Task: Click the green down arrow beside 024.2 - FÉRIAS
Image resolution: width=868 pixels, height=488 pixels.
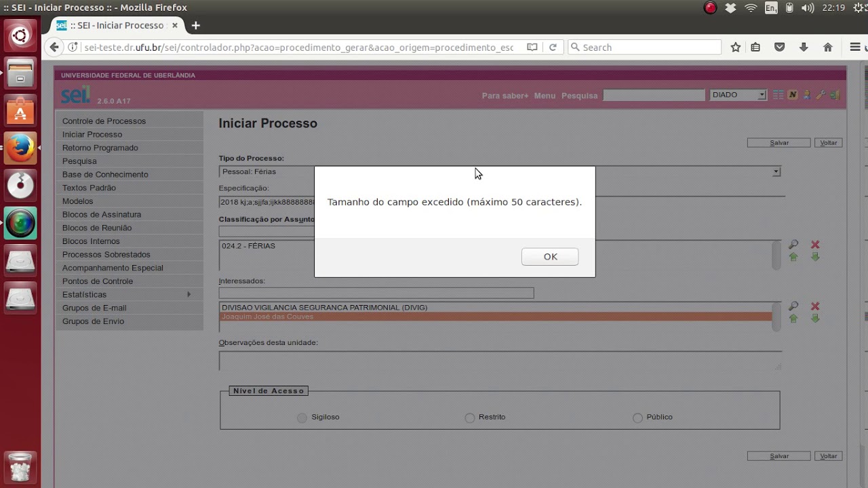Action: point(815,257)
